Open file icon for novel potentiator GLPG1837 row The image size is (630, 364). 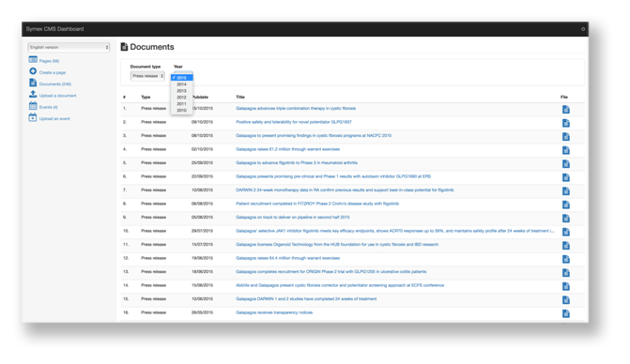click(x=566, y=123)
